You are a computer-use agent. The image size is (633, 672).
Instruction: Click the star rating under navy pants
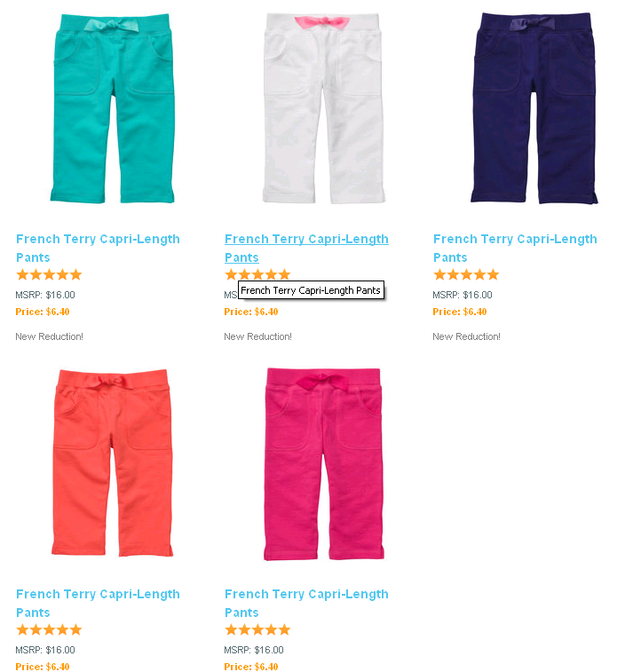[466, 274]
